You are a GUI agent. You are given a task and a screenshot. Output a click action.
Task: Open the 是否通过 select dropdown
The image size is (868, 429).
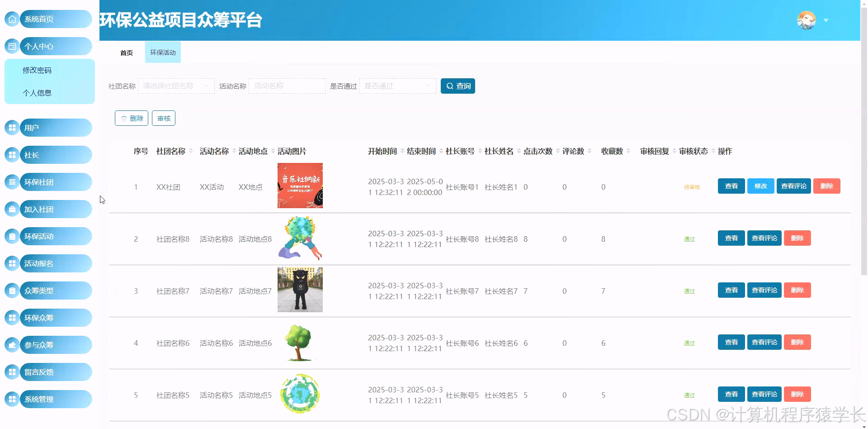(398, 86)
